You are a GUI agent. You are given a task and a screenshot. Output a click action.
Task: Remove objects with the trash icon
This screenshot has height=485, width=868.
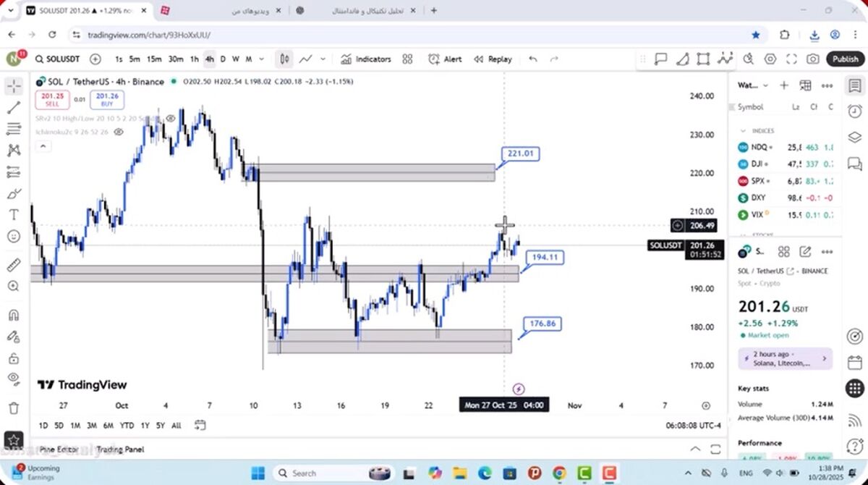click(14, 408)
